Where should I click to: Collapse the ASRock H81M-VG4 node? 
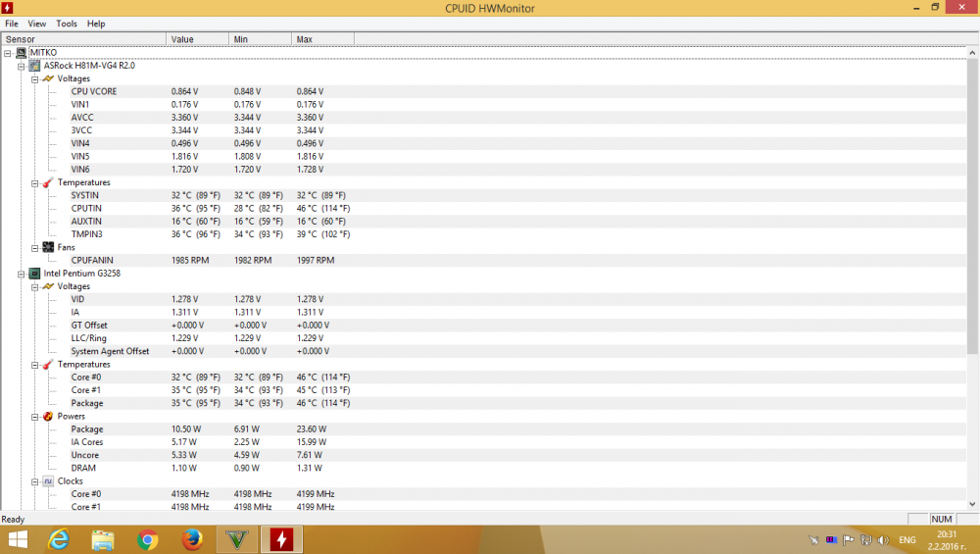click(22, 67)
